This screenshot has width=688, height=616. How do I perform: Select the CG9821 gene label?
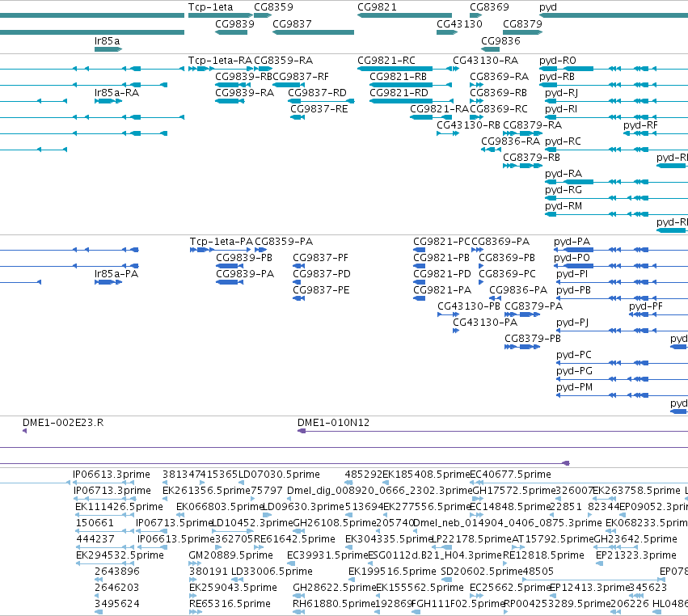pyautogui.click(x=377, y=7)
